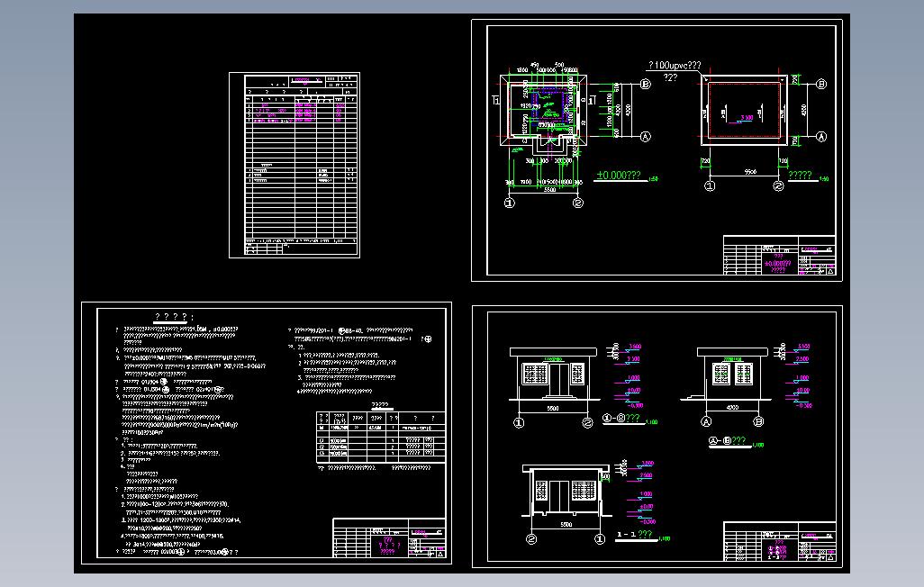Click the schedule table header in notes sheet

(381, 418)
